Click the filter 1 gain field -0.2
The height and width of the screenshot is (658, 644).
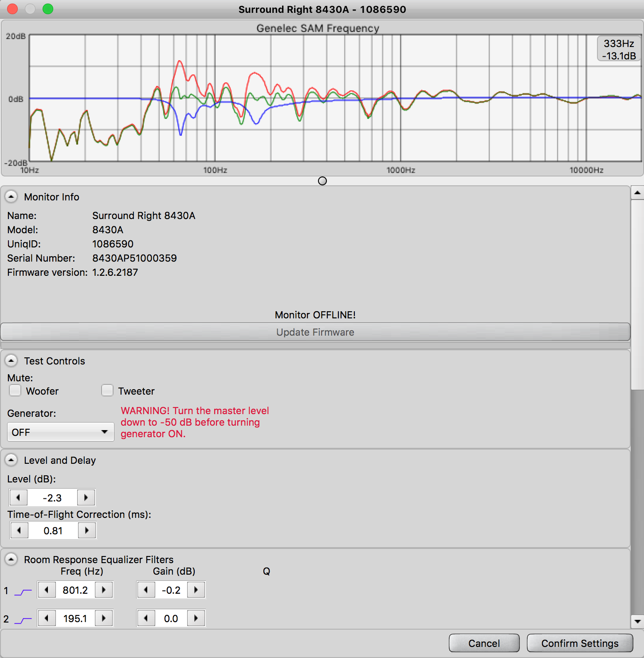click(x=171, y=590)
